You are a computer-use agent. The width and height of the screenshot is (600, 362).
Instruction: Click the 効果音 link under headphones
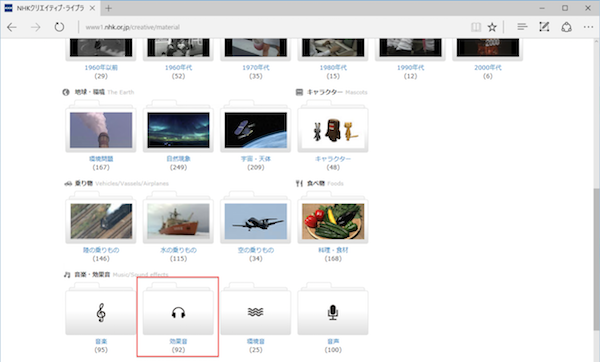[x=178, y=341]
